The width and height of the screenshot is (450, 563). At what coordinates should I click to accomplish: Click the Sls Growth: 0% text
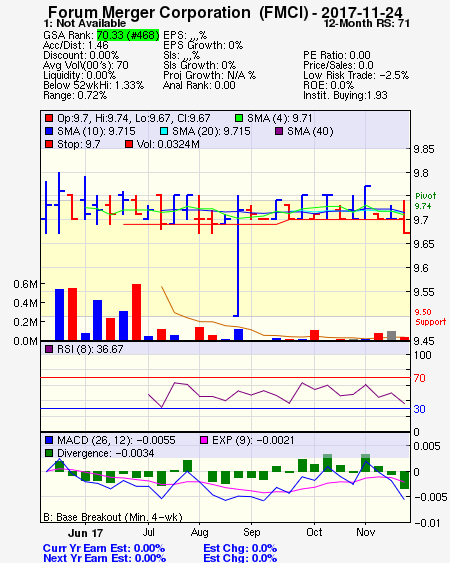coord(199,65)
